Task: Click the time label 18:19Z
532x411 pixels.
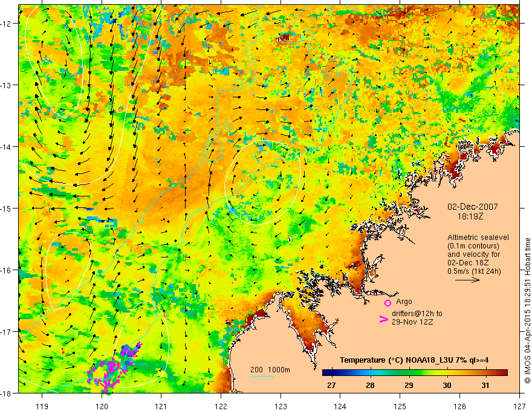Action: [470, 216]
